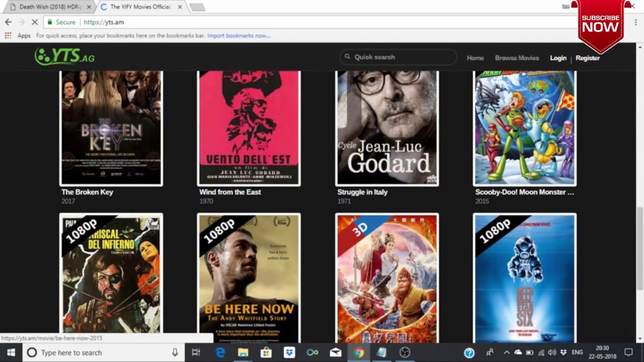
Task: Open the 3D Monkey King poster
Action: (387, 278)
